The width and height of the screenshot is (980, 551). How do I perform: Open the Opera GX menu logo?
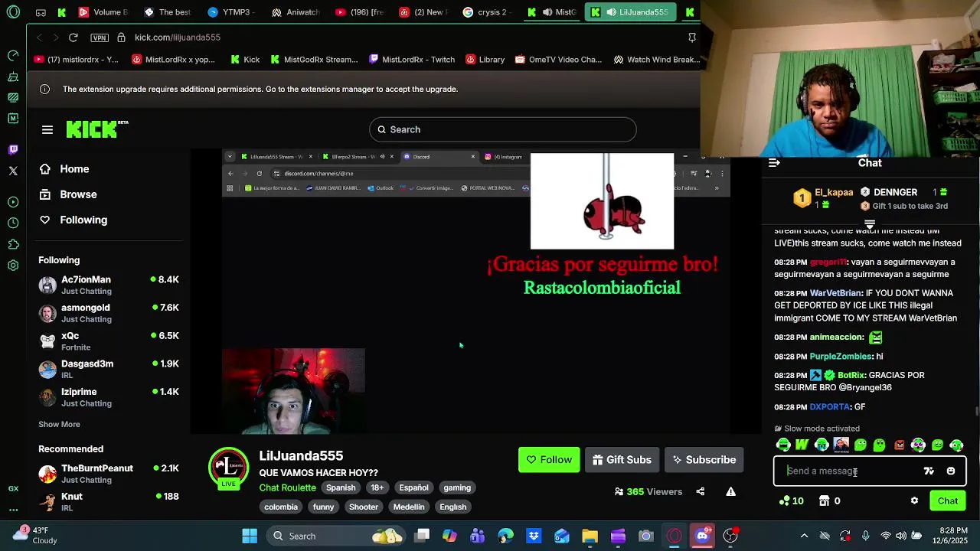tap(13, 12)
